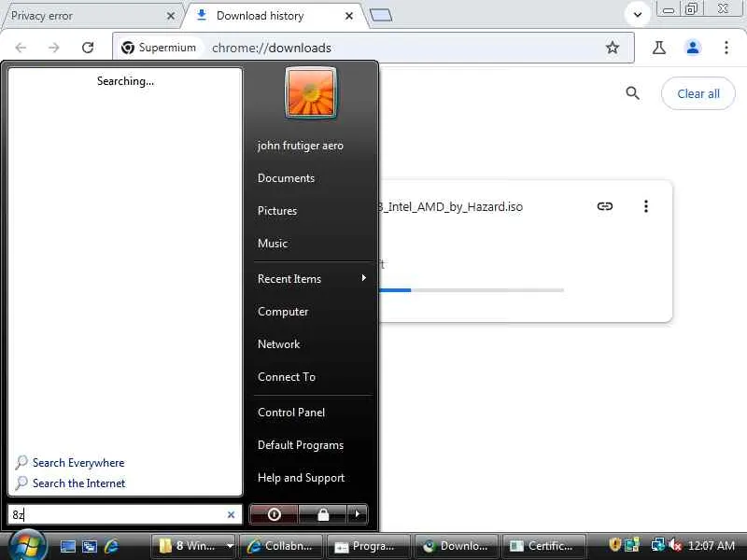Screen dimensions: 747x560
Task: Switch to Progra... taskbar button
Action: click(368, 546)
